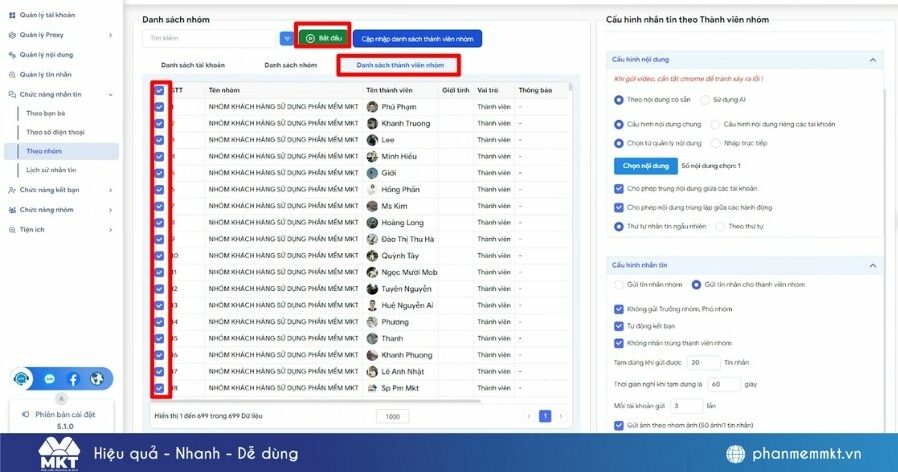Expand Tiện ích chevron
This screenshot has height=472, width=898.
click(x=111, y=230)
